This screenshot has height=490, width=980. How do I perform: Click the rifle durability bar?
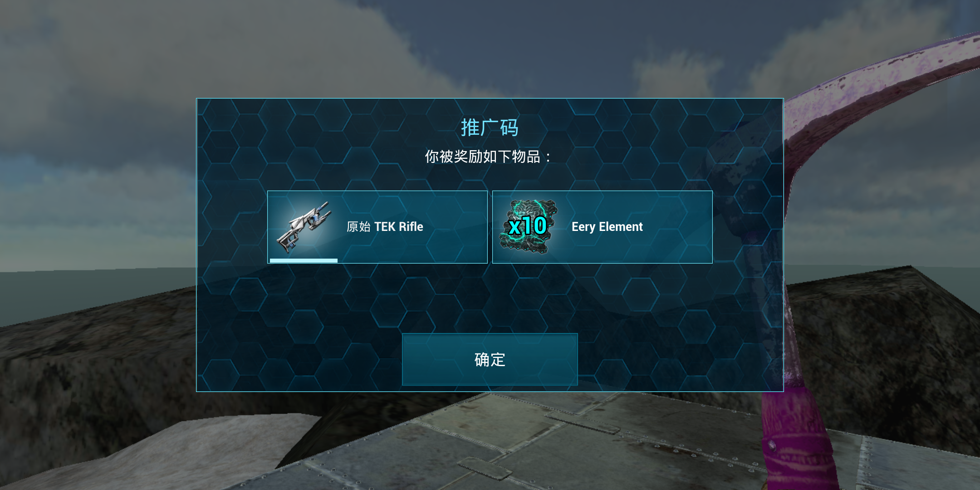click(x=304, y=260)
